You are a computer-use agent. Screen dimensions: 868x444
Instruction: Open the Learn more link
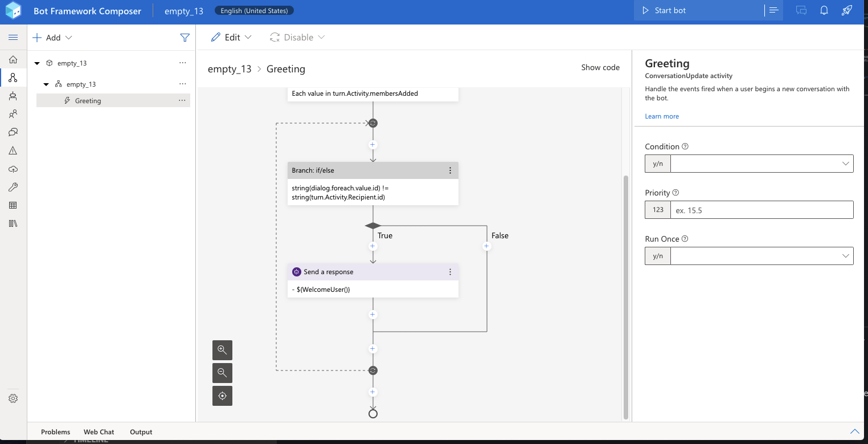pyautogui.click(x=662, y=116)
